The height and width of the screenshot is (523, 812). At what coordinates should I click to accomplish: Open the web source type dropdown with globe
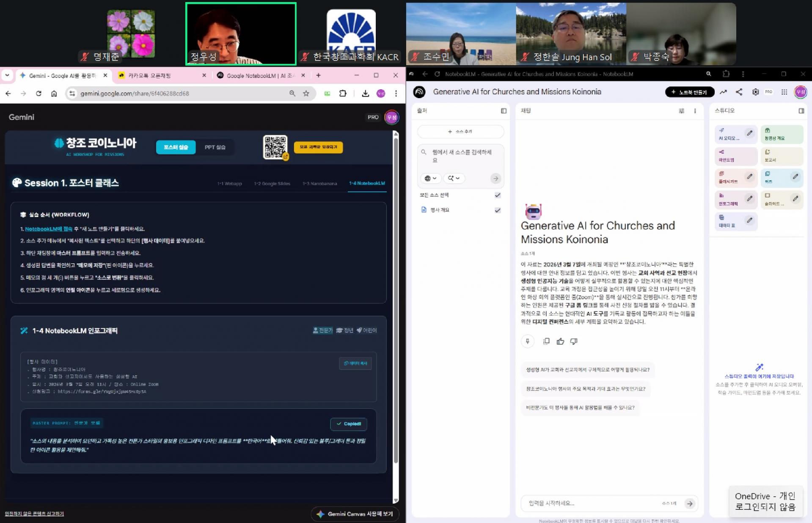(430, 179)
